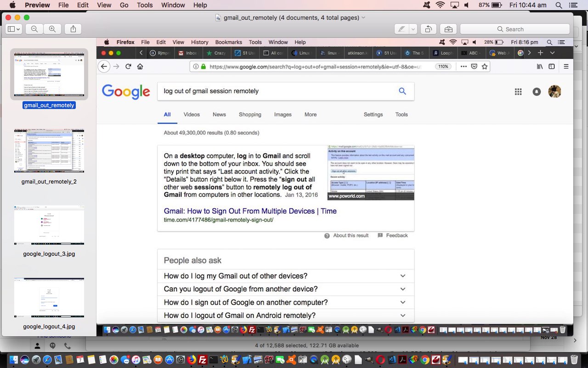
Task: Click the Preview toolbar Search field
Action: pyautogui.click(x=515, y=29)
